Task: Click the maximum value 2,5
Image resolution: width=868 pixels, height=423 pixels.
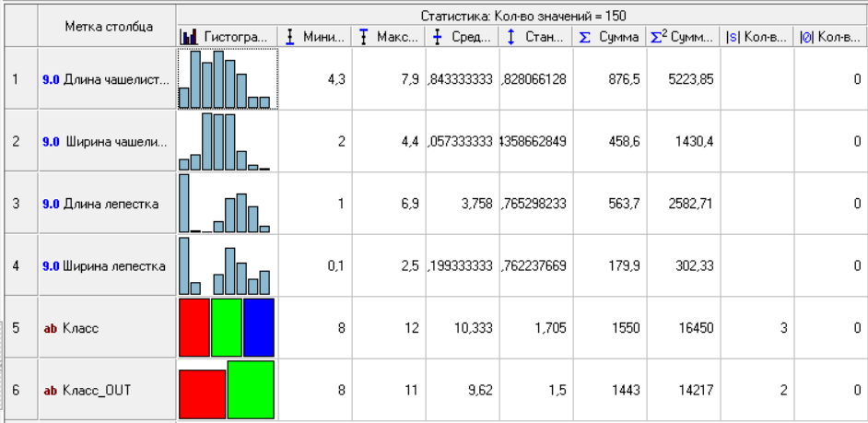Action: 410,266
